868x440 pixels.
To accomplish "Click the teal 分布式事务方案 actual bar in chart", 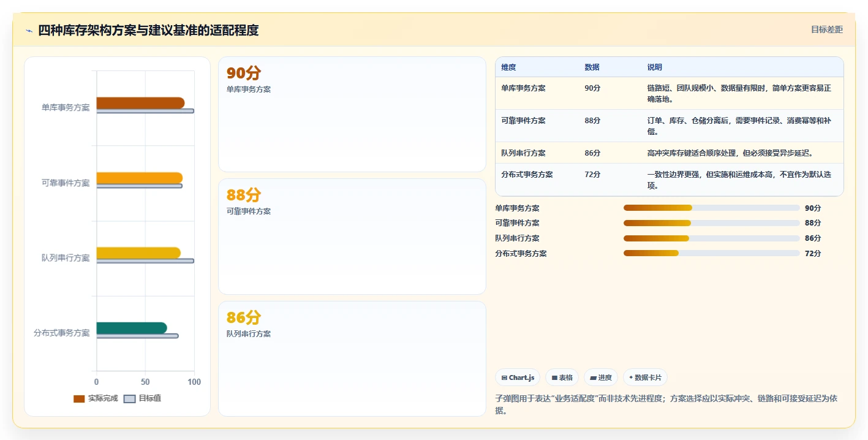I will [x=131, y=328].
